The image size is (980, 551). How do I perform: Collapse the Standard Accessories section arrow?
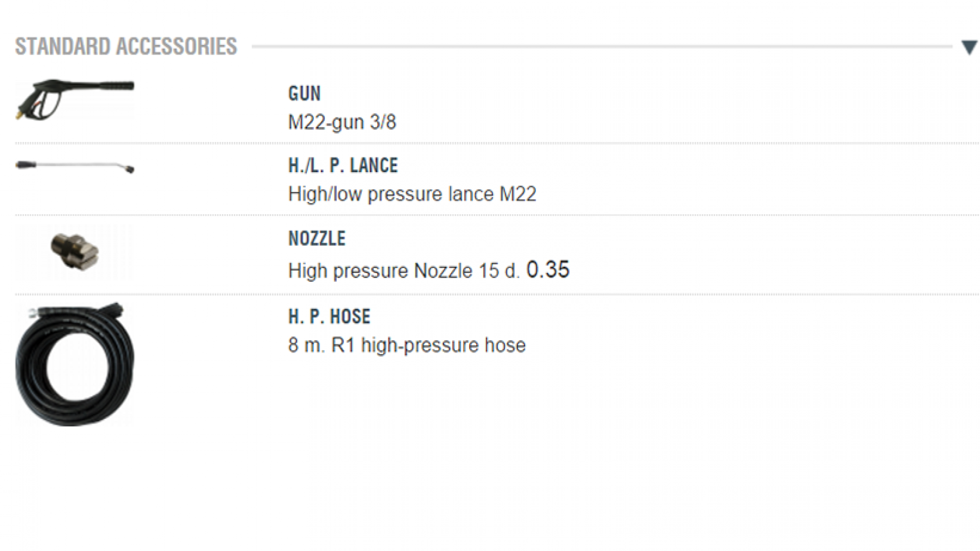(x=969, y=47)
